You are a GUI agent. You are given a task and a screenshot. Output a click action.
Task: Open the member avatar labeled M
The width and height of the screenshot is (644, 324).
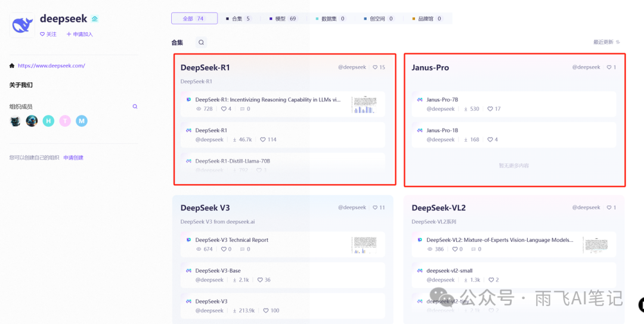pyautogui.click(x=81, y=121)
